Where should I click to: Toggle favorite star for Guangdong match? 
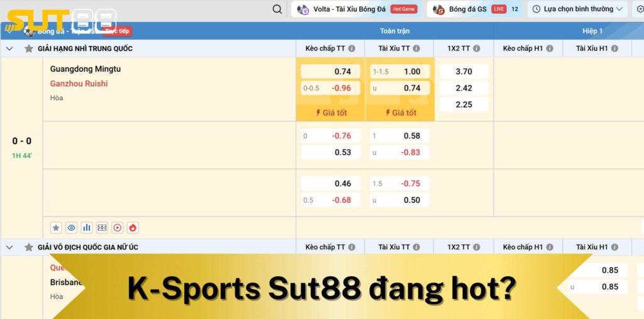56,228
